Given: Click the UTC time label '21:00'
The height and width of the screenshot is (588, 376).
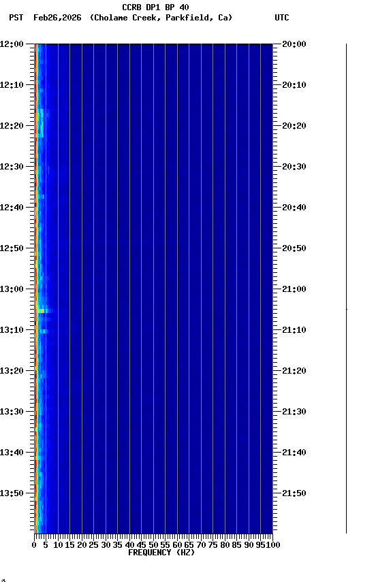Looking at the screenshot, I should pos(294,289).
